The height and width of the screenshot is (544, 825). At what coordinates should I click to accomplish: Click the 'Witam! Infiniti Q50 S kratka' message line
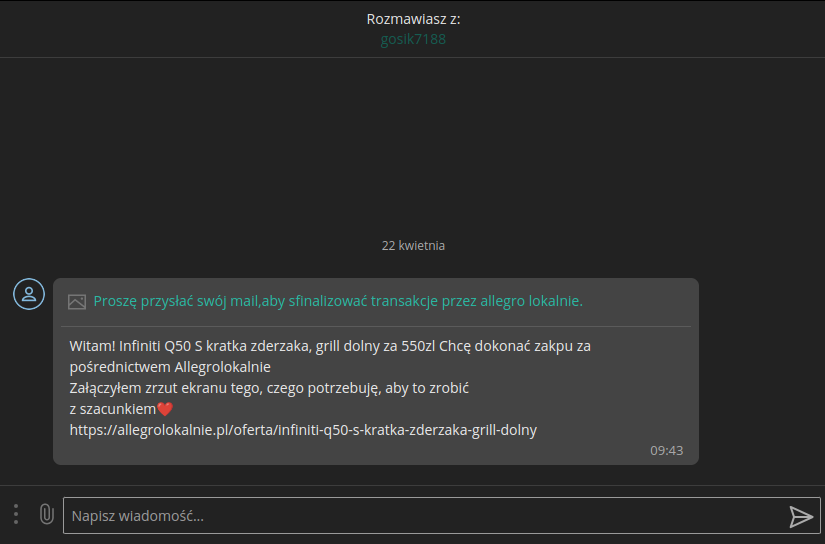[330, 346]
